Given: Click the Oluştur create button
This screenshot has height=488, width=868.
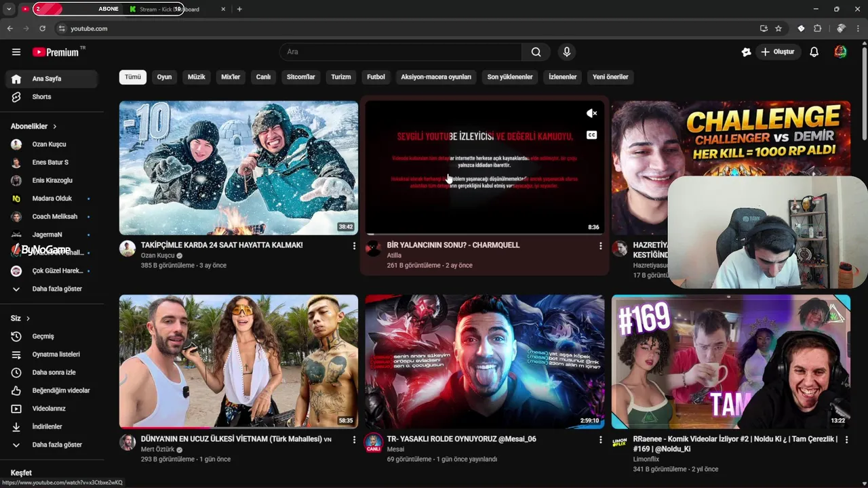Looking at the screenshot, I should coord(778,52).
